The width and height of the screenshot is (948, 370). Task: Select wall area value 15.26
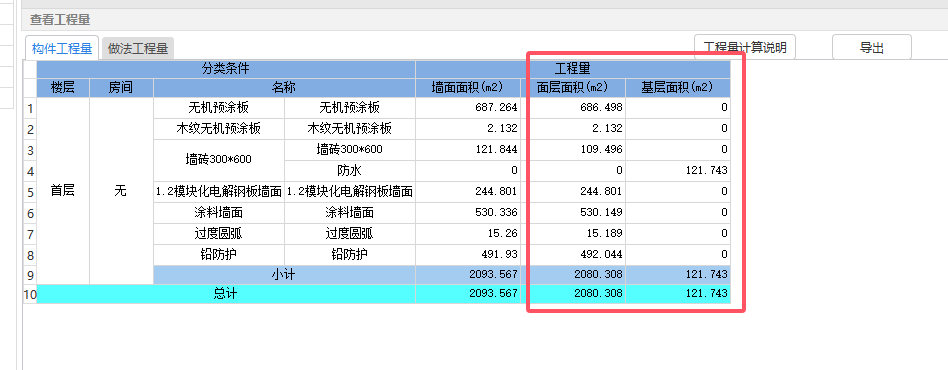coord(467,233)
